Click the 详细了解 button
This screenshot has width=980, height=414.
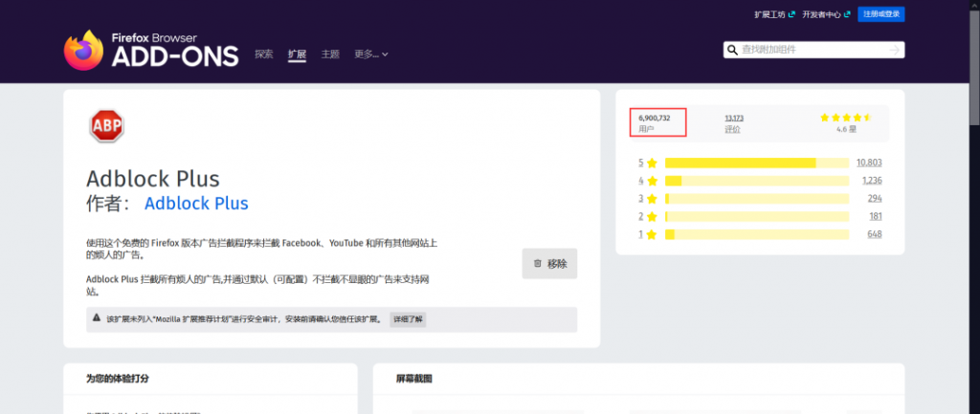408,319
